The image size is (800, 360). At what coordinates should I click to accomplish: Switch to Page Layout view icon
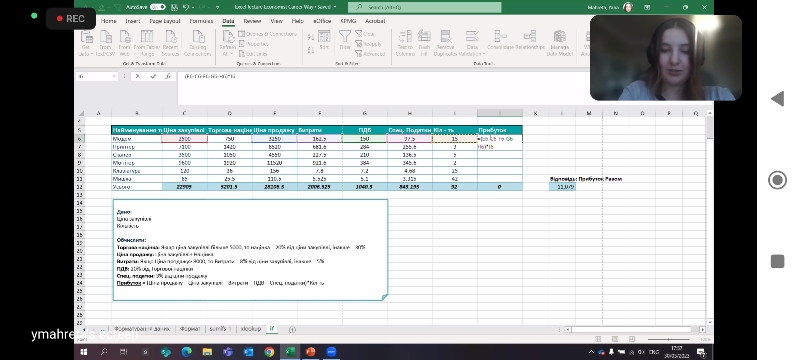615,339
